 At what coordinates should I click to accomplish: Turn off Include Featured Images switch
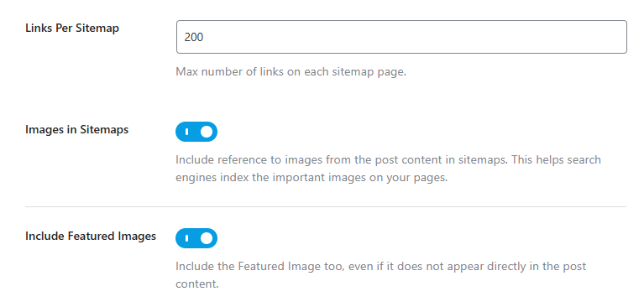pos(196,238)
